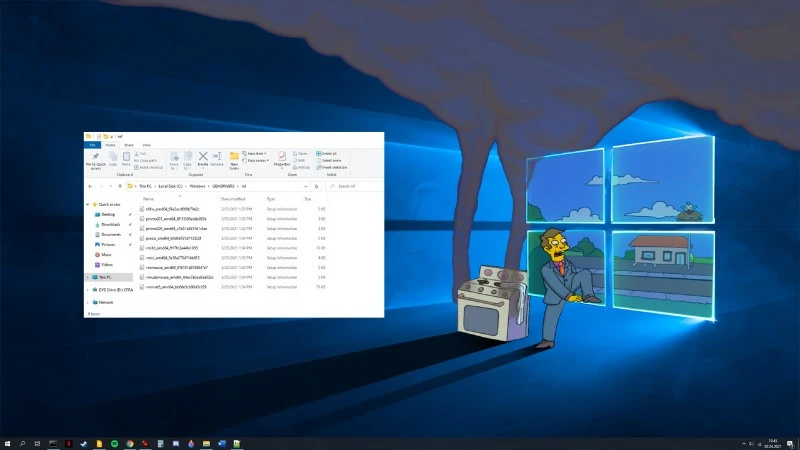
Task: Click Select all in ribbon
Action: [x=327, y=154]
